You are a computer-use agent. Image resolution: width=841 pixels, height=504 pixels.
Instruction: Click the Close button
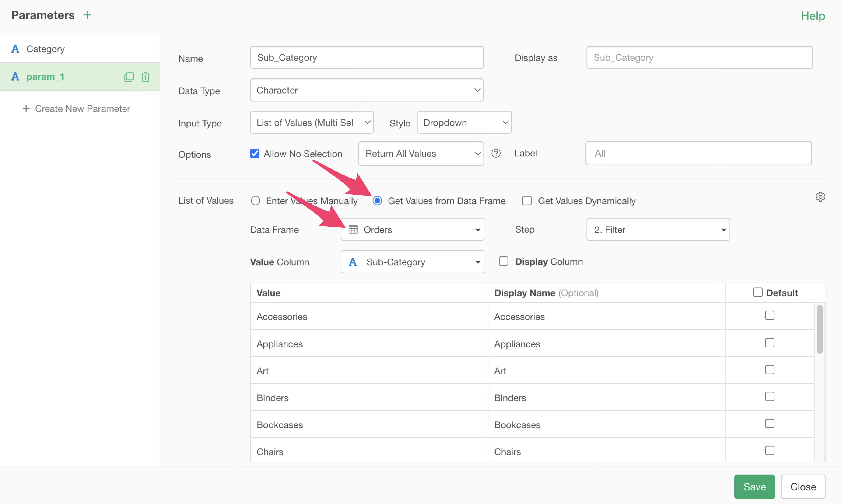pos(803,487)
